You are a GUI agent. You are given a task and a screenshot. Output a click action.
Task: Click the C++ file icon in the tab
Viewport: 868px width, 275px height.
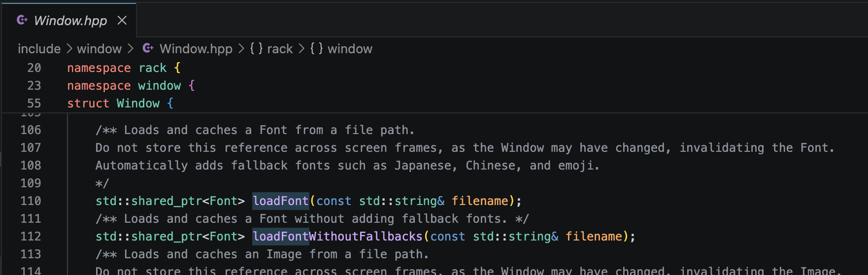22,20
